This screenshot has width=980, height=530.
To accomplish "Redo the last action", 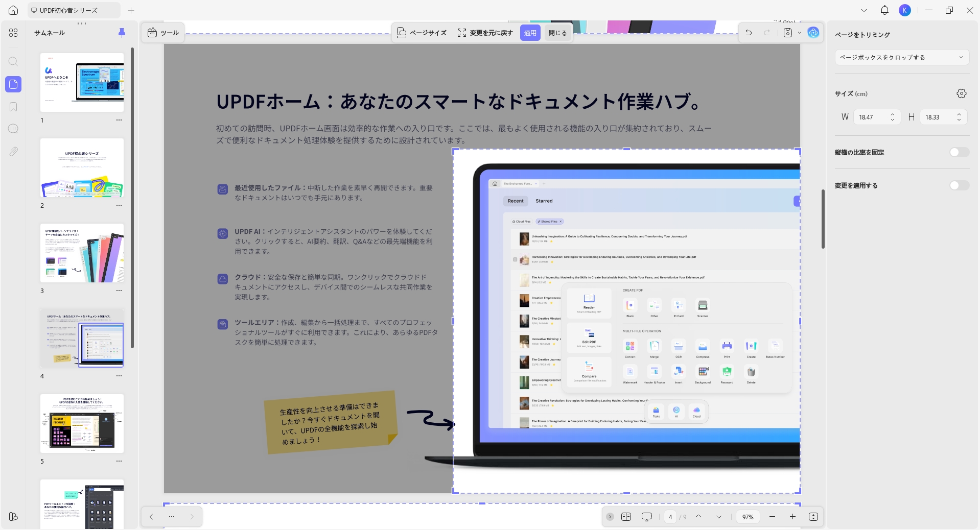I will pos(767,33).
